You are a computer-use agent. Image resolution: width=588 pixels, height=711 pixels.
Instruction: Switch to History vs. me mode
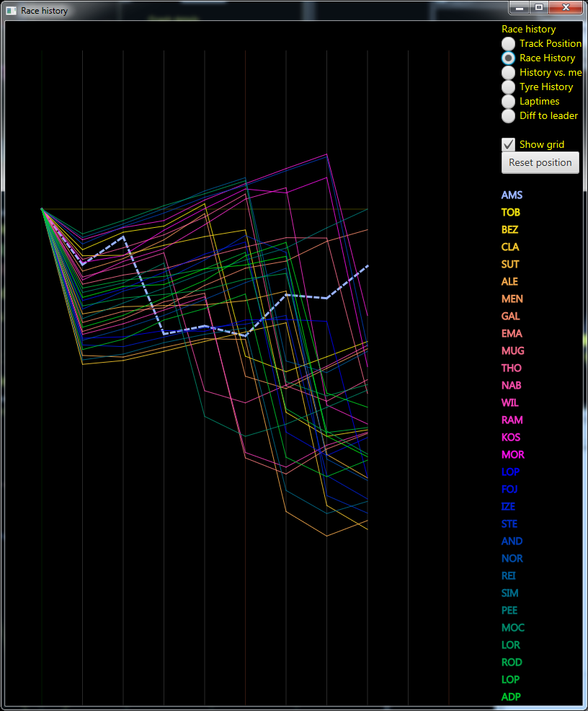pos(508,72)
